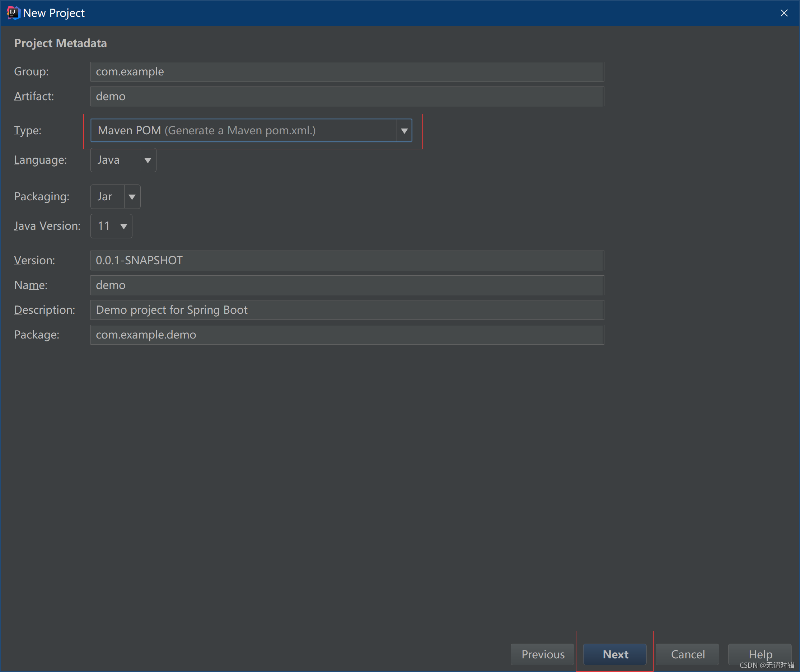Screen dimensions: 800x672
Task: Focus the Name input field
Action: click(x=347, y=285)
